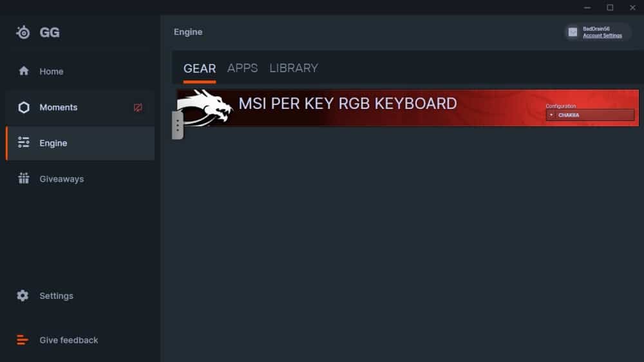This screenshot has height=362, width=644.
Task: Open Home via the house icon
Action: tap(24, 71)
